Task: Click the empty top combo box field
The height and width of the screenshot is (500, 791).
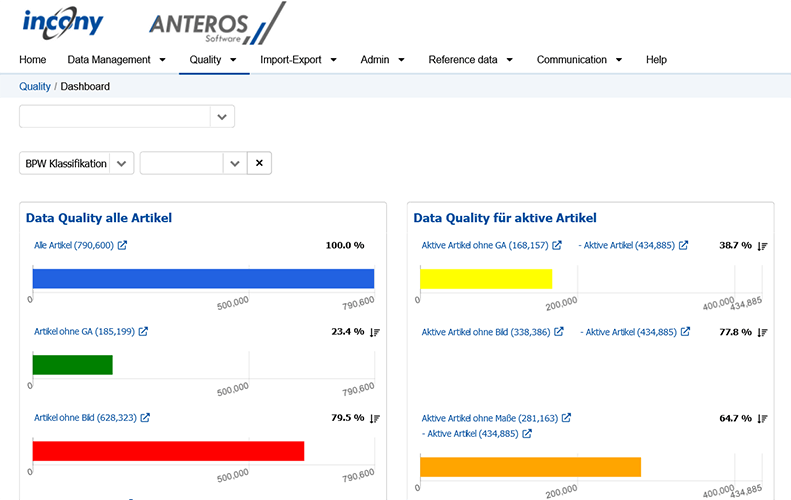Action: [115, 117]
